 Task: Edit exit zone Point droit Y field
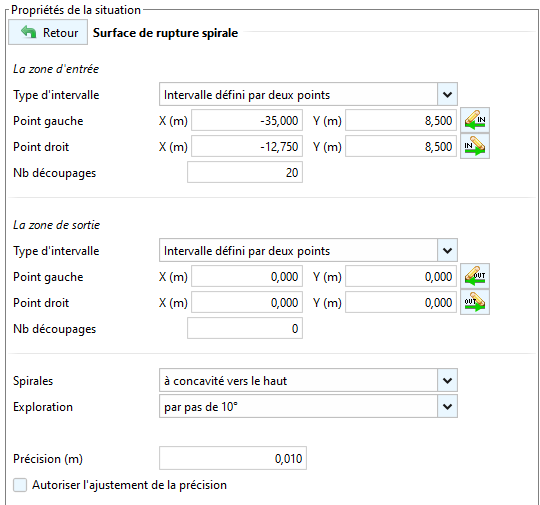coord(401,302)
